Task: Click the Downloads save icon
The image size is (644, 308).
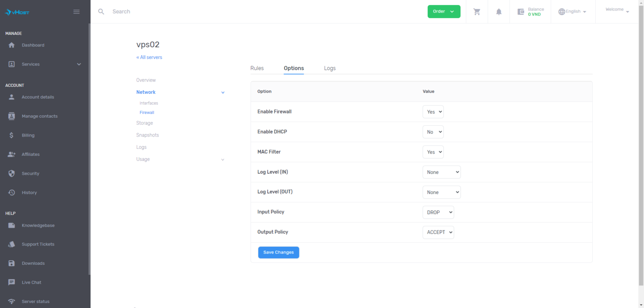Action: click(12, 264)
